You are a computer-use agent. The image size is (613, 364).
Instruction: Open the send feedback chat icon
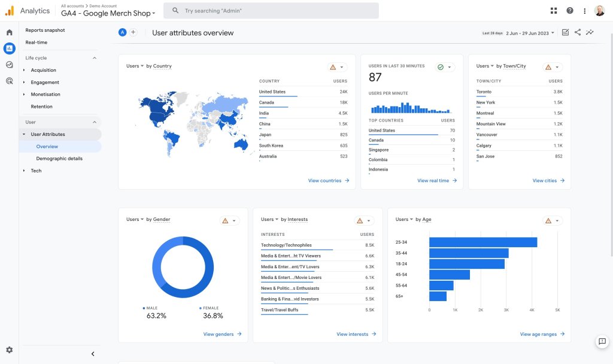(x=602, y=341)
